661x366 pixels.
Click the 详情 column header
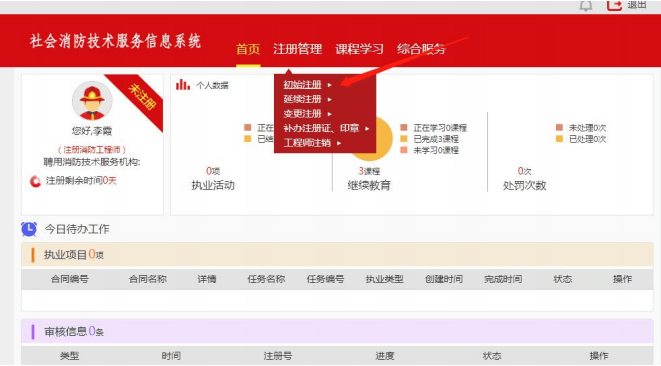[x=207, y=279]
